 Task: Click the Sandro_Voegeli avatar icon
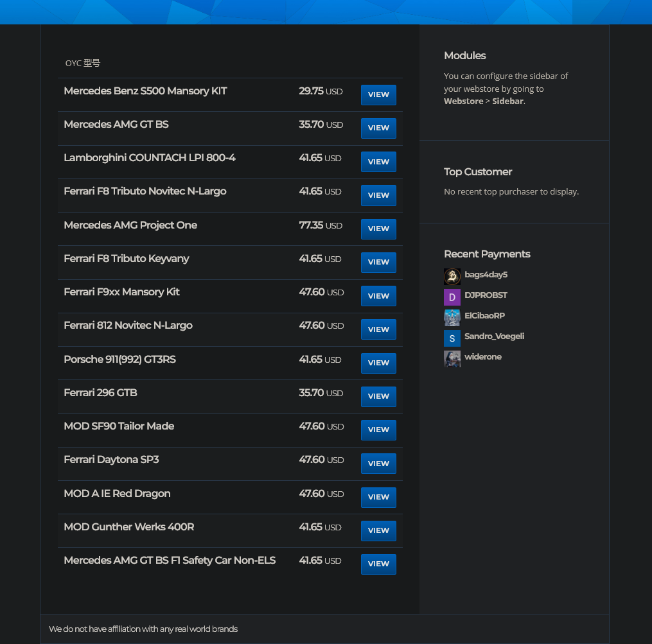coord(452,338)
